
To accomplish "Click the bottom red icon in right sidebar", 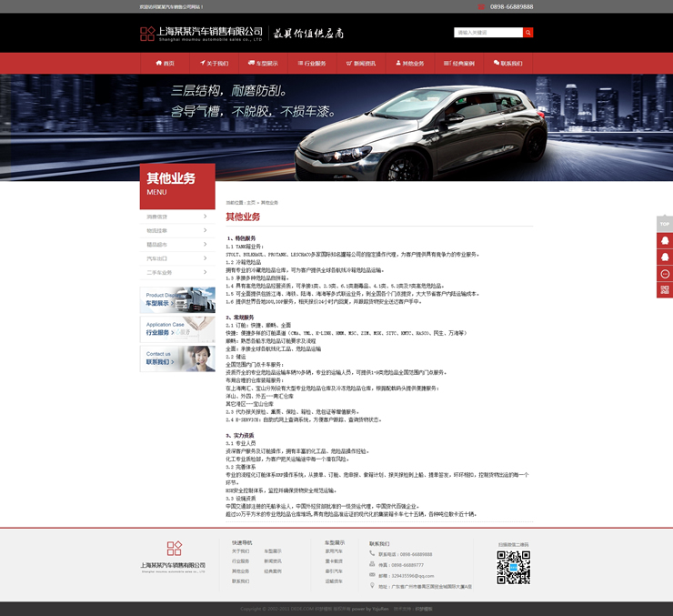I will [665, 290].
